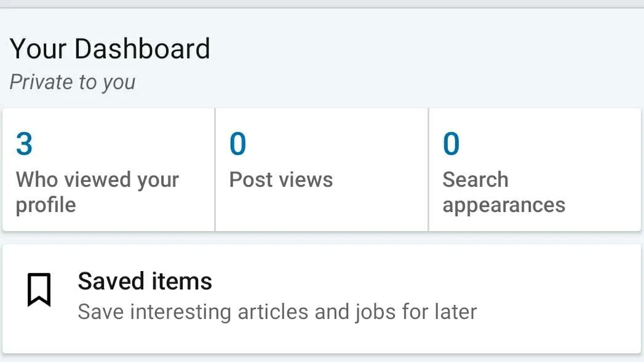
Task: Click the Saved items bookmark icon
Action: tap(39, 290)
